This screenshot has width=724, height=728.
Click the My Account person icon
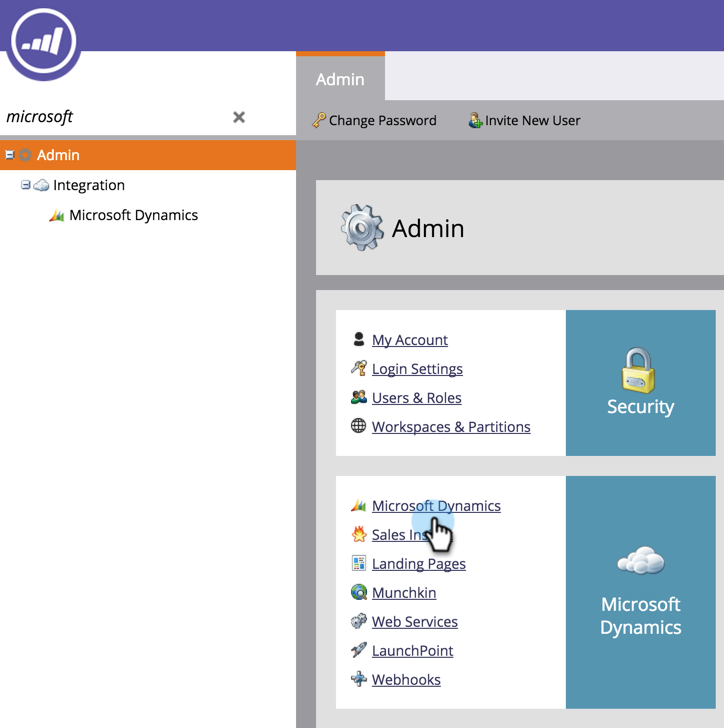point(359,339)
